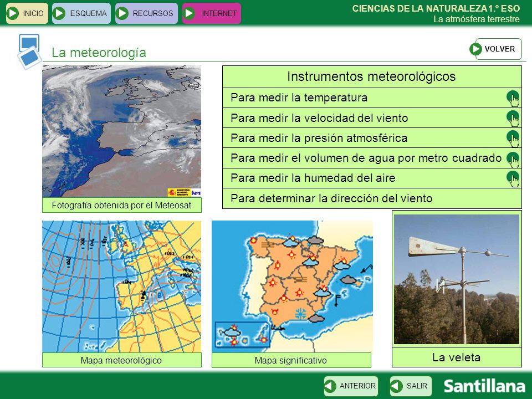Click the back arrow icon on ANTERIOR
Image resolution: width=532 pixels, height=399 pixels.
point(330,386)
